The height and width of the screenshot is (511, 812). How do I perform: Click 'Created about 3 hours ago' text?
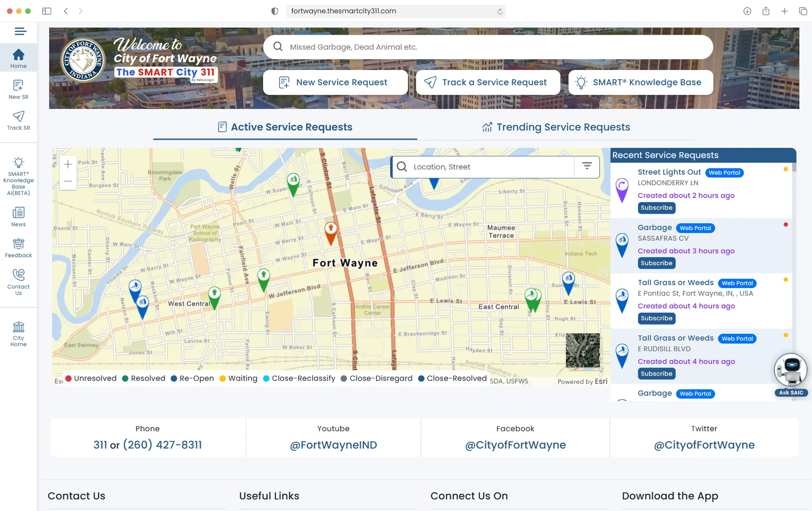tap(686, 250)
